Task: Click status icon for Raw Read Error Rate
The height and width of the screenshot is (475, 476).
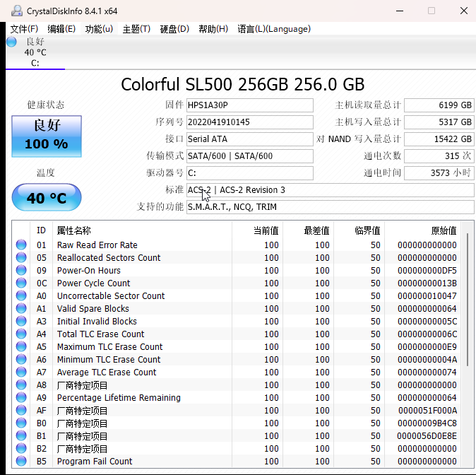Action: point(21,245)
